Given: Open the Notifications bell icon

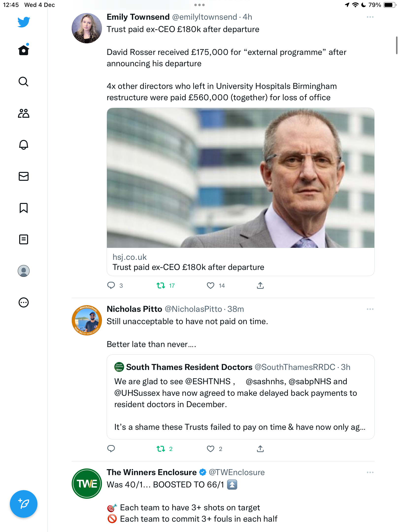Looking at the screenshot, I should coord(24,145).
